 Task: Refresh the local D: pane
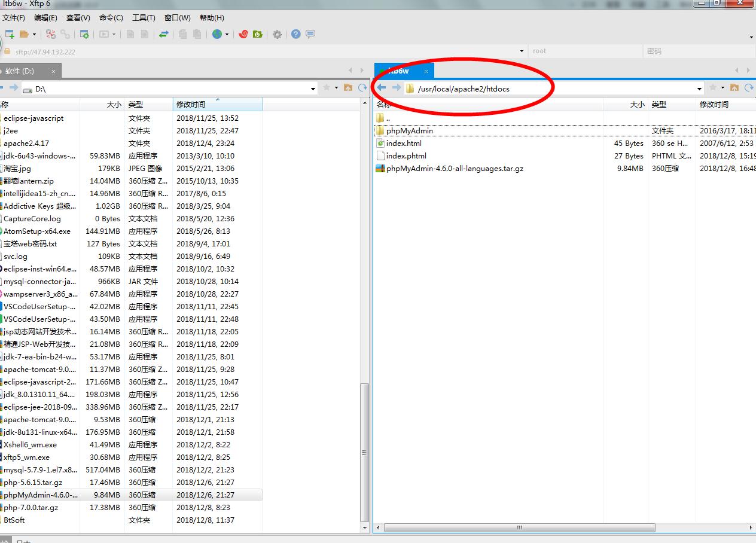click(362, 88)
